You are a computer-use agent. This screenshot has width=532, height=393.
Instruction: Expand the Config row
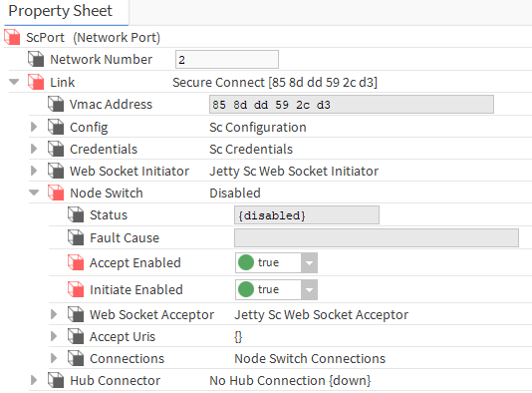tap(34, 127)
